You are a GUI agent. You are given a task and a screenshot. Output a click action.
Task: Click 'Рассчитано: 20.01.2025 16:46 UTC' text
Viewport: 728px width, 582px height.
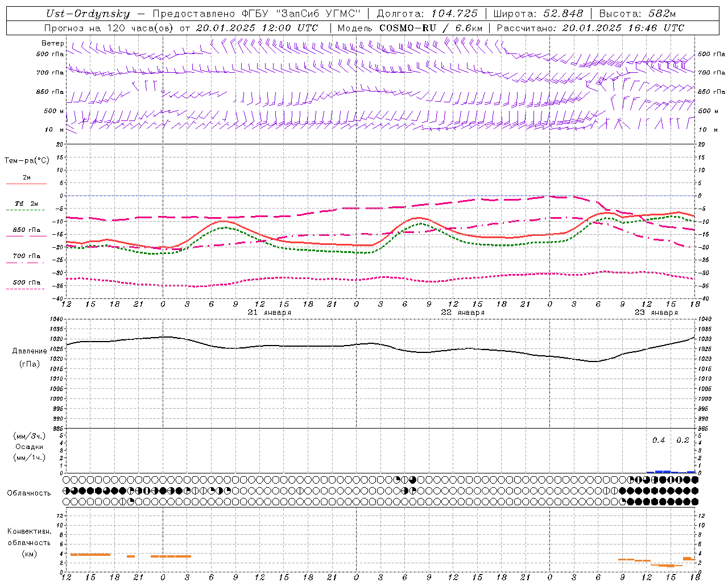point(590,28)
